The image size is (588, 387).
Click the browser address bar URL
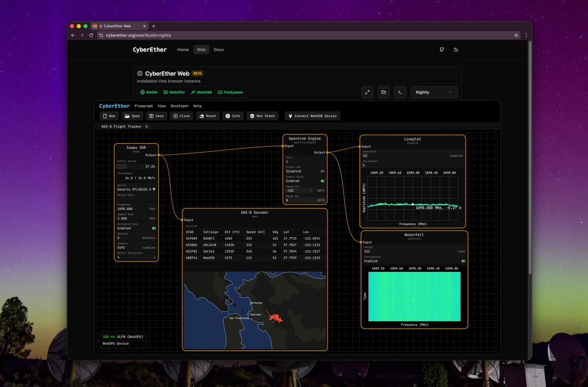point(138,35)
